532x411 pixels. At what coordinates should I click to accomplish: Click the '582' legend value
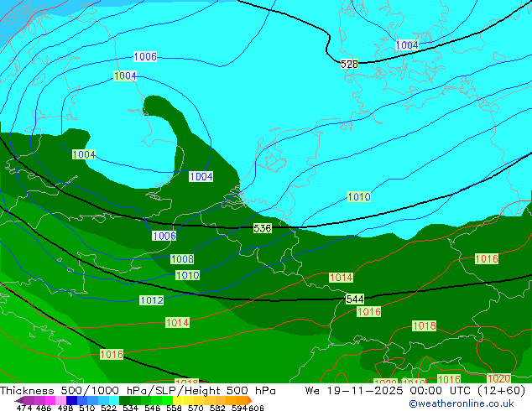pyautogui.click(x=217, y=408)
